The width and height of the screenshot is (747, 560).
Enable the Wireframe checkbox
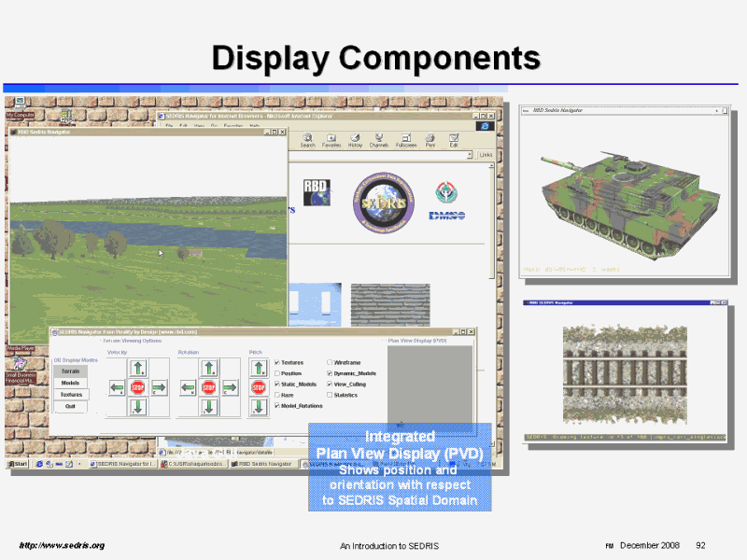point(330,362)
